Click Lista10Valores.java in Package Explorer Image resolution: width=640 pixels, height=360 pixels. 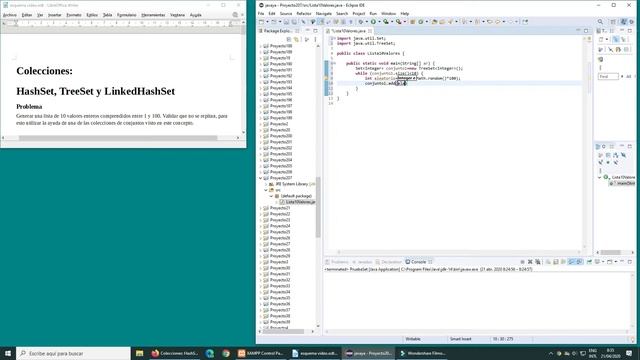point(300,202)
